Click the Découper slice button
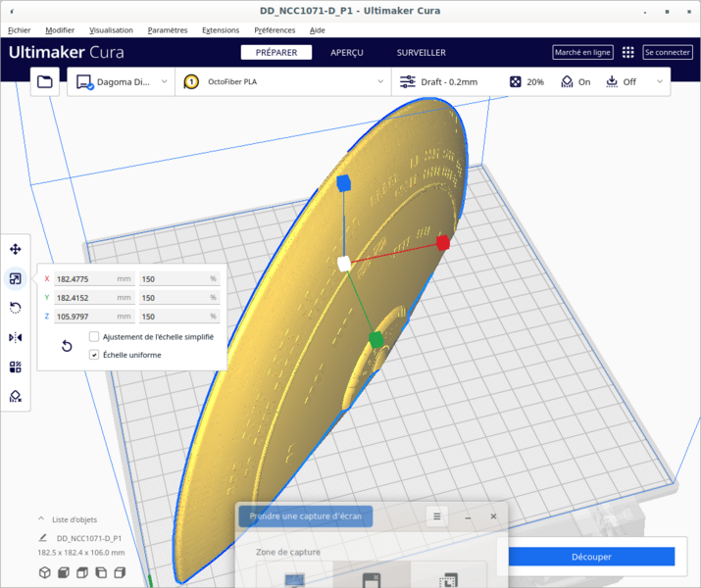 591,557
